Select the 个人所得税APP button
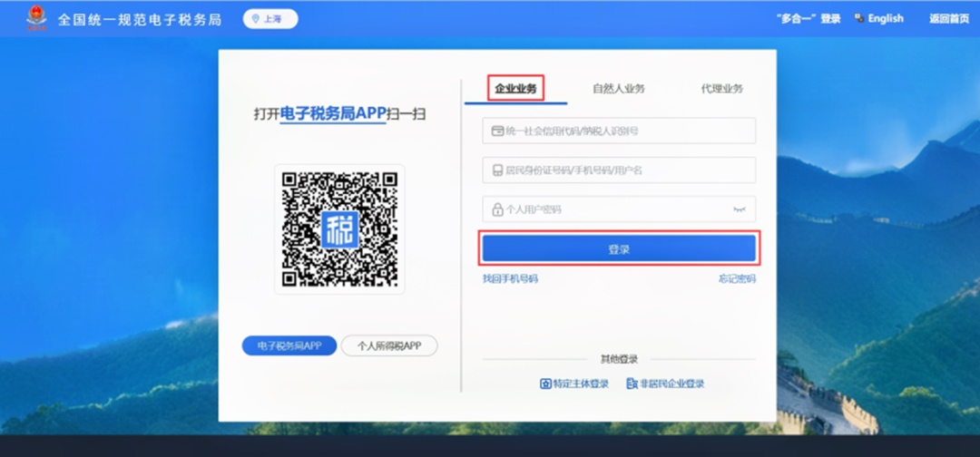The width and height of the screenshot is (980, 457). (389, 345)
